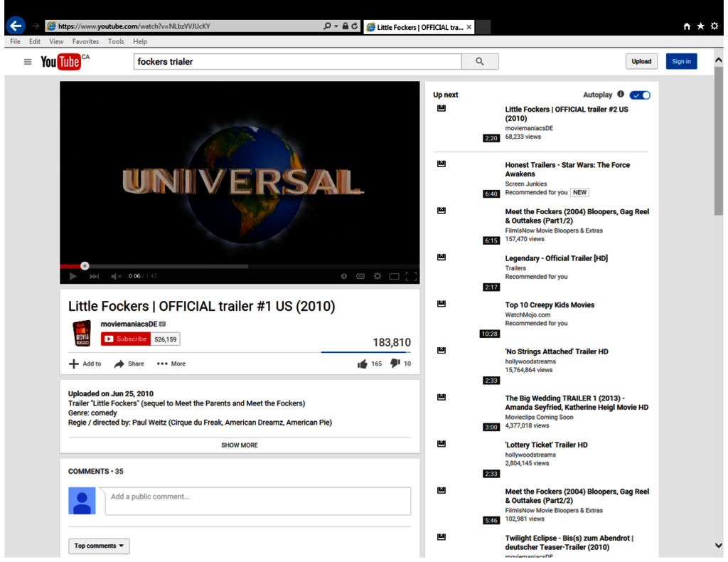Click Watch Later clock icon in player

click(x=344, y=276)
